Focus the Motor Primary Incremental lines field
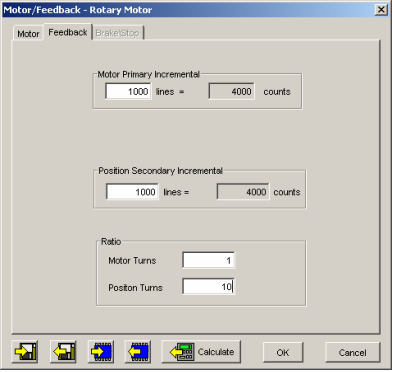 click(128, 91)
